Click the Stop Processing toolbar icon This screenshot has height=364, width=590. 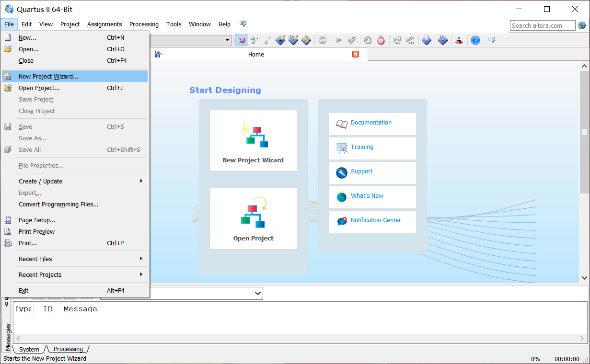coord(323,40)
